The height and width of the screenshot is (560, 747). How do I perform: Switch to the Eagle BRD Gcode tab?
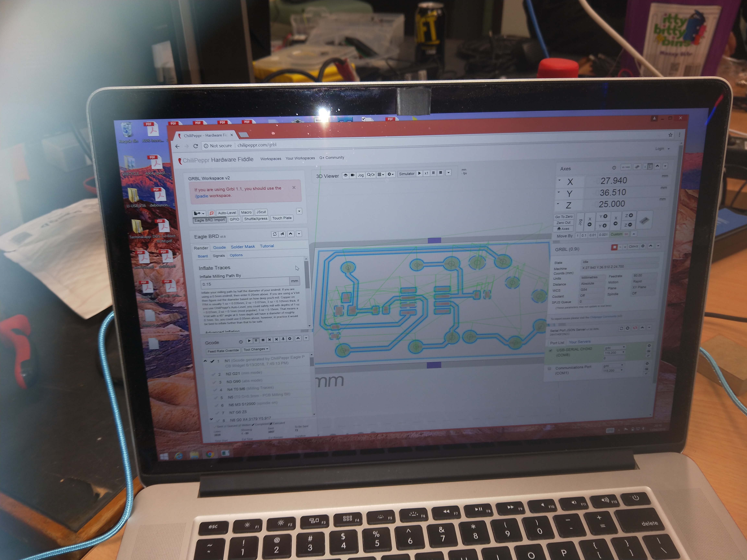[219, 247]
